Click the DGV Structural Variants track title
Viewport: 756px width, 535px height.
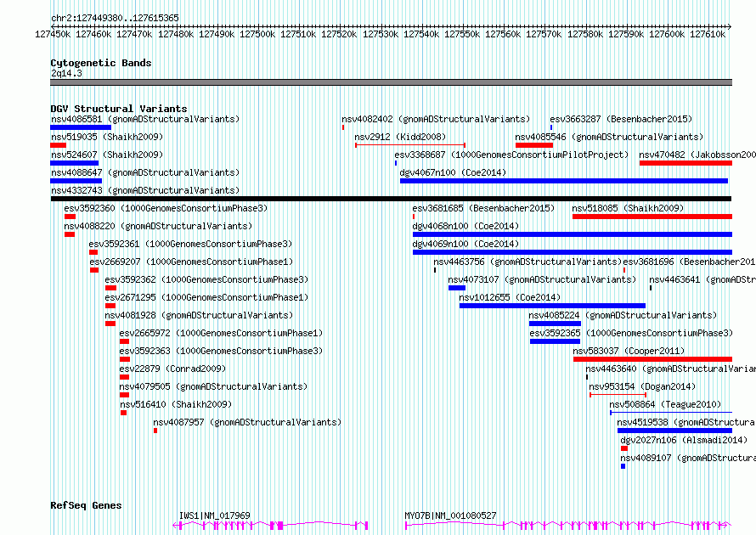pyautogui.click(x=119, y=109)
